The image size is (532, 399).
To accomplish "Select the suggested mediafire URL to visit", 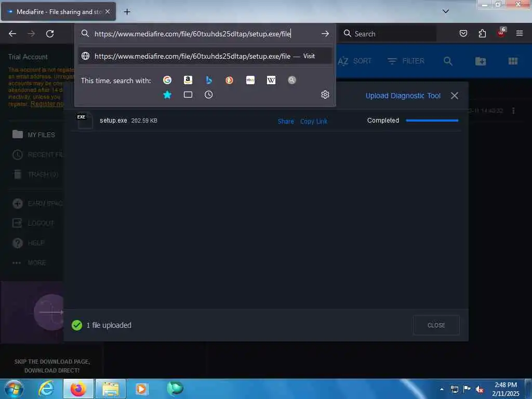I will [x=205, y=56].
